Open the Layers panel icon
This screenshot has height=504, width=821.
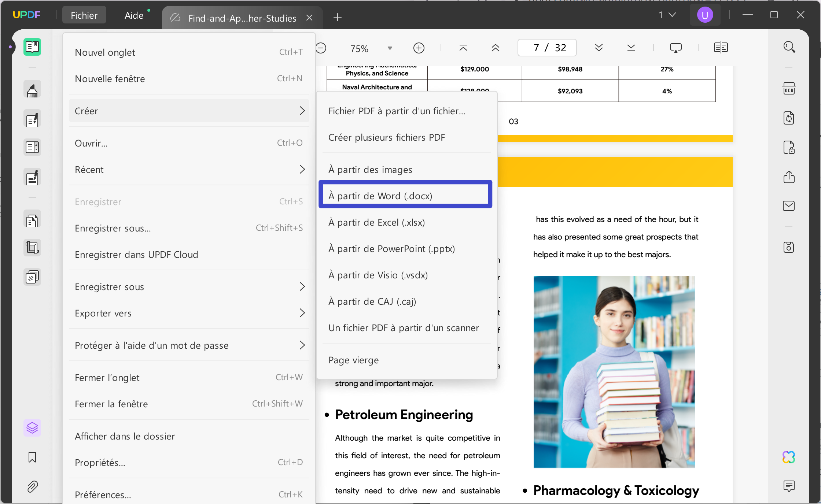tap(32, 427)
